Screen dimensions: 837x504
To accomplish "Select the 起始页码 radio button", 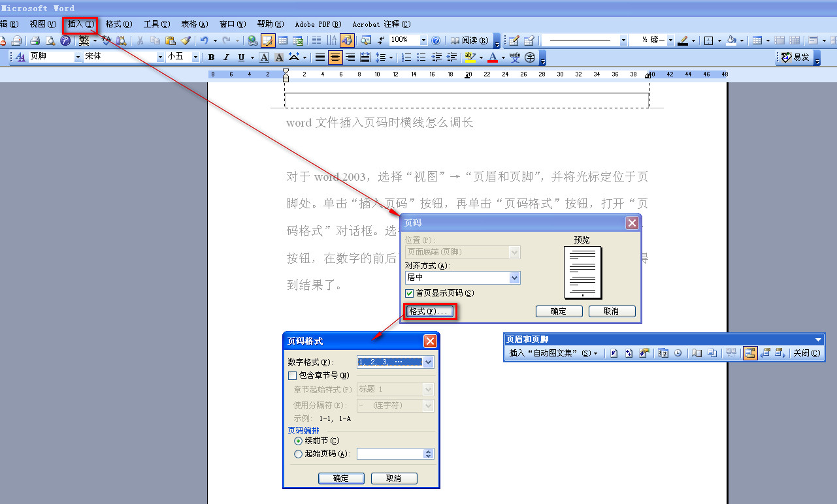I will (299, 454).
